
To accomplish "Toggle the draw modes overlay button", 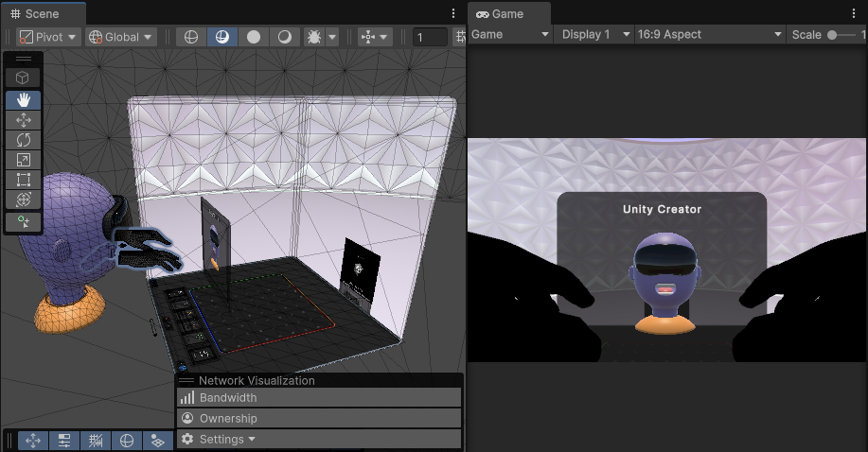I will point(127,441).
